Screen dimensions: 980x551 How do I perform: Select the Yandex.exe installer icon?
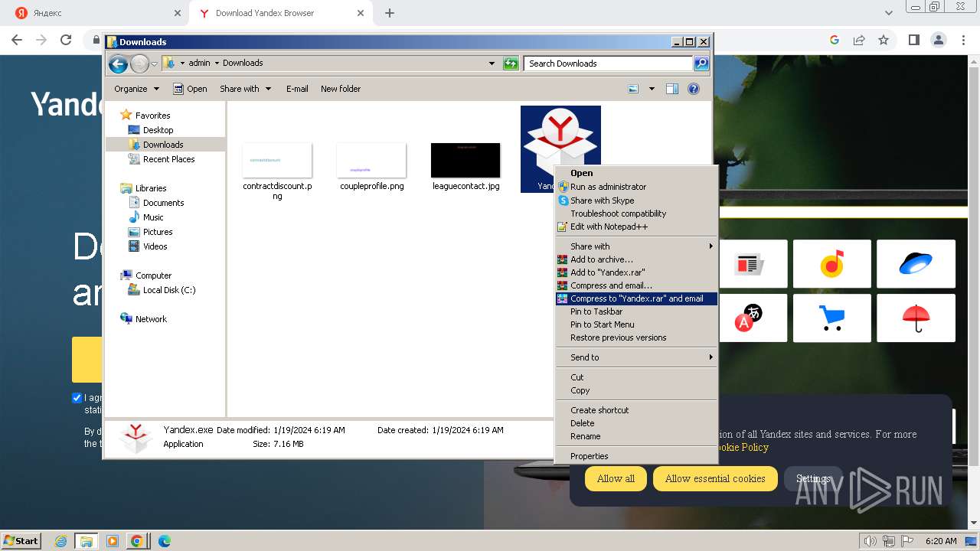pos(560,148)
